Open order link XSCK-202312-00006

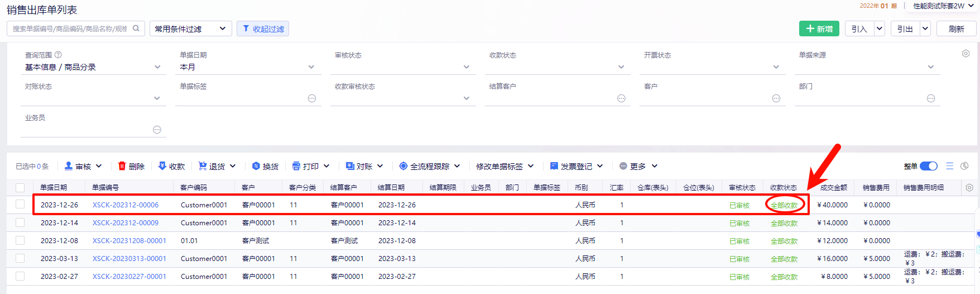coord(126,205)
